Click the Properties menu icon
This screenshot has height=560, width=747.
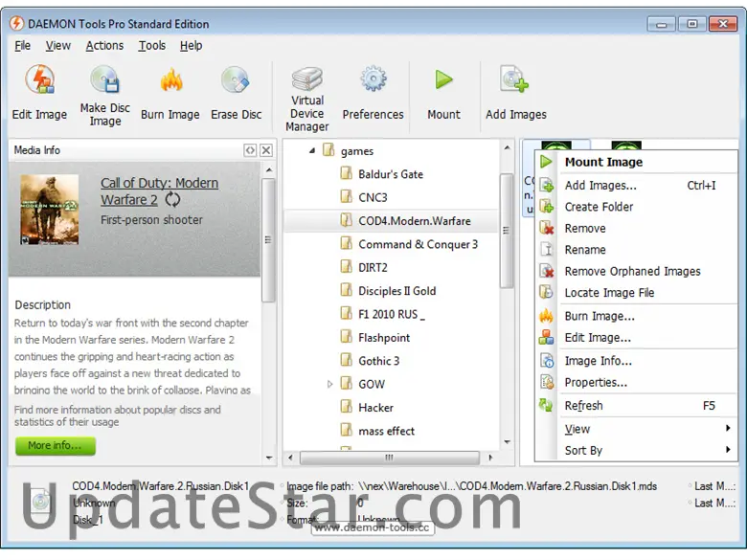[x=547, y=382]
